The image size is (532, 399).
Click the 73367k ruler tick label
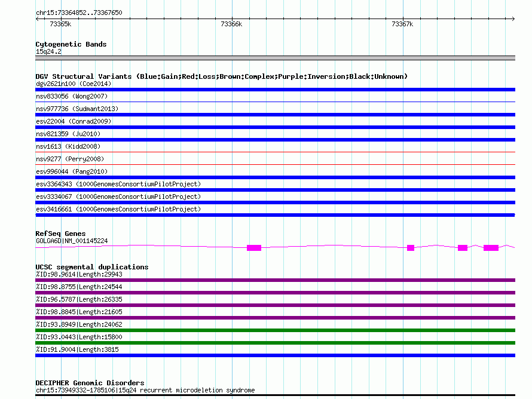[402, 24]
